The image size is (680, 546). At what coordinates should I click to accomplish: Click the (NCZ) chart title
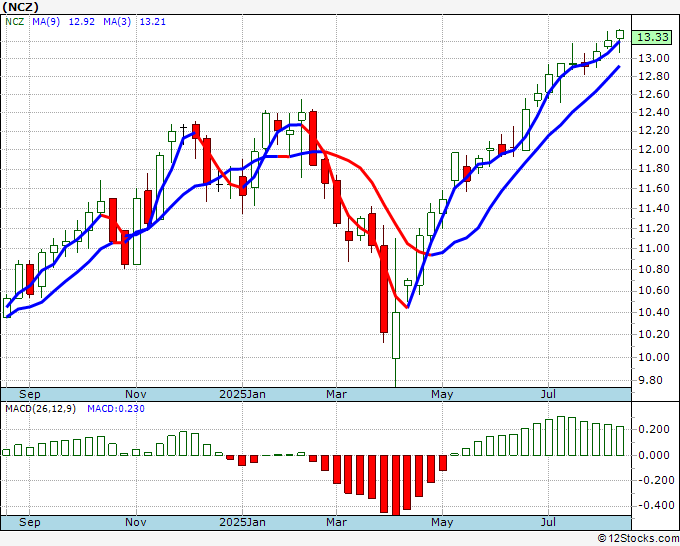(20, 7)
